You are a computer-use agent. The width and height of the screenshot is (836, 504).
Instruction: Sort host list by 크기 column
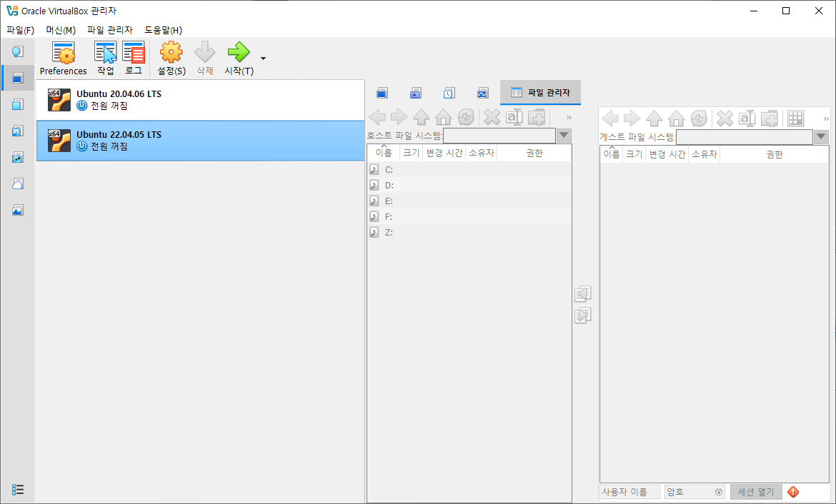(411, 153)
